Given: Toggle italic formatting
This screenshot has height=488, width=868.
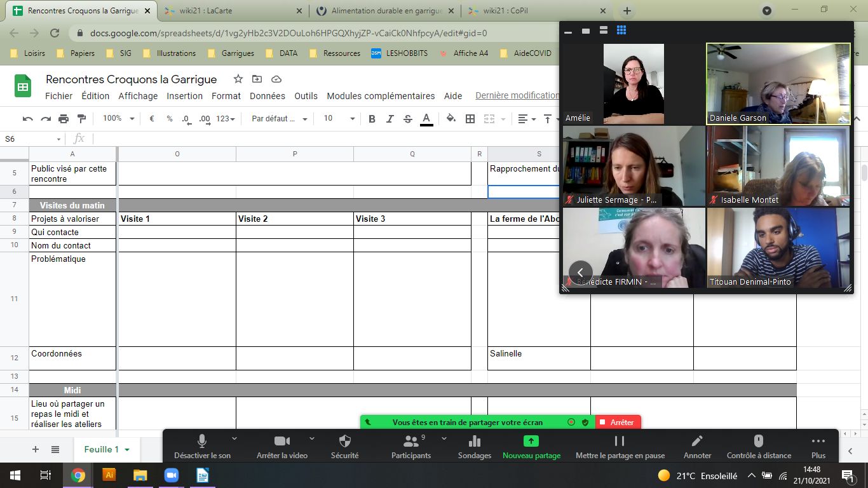Looking at the screenshot, I should click(390, 119).
